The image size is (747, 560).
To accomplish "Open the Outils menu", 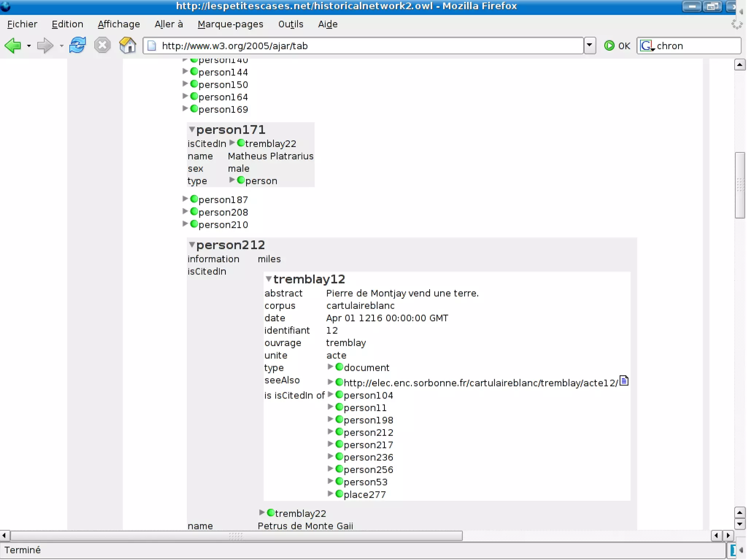I will click(x=290, y=24).
